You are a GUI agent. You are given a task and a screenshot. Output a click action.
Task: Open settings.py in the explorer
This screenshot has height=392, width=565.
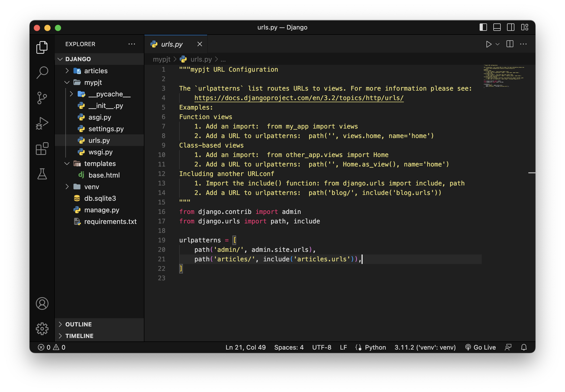(x=106, y=129)
